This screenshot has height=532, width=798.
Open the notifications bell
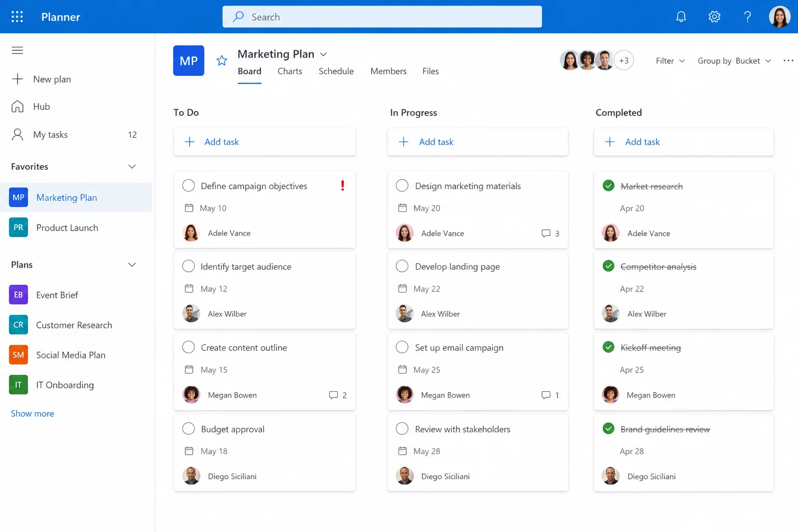coord(681,17)
